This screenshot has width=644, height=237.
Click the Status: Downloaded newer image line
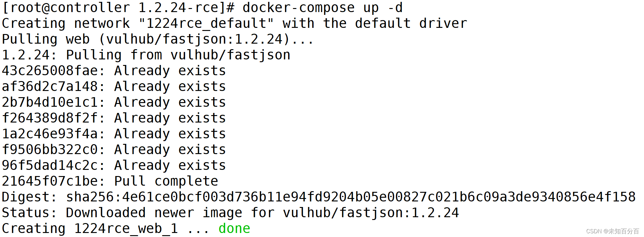pos(230,213)
